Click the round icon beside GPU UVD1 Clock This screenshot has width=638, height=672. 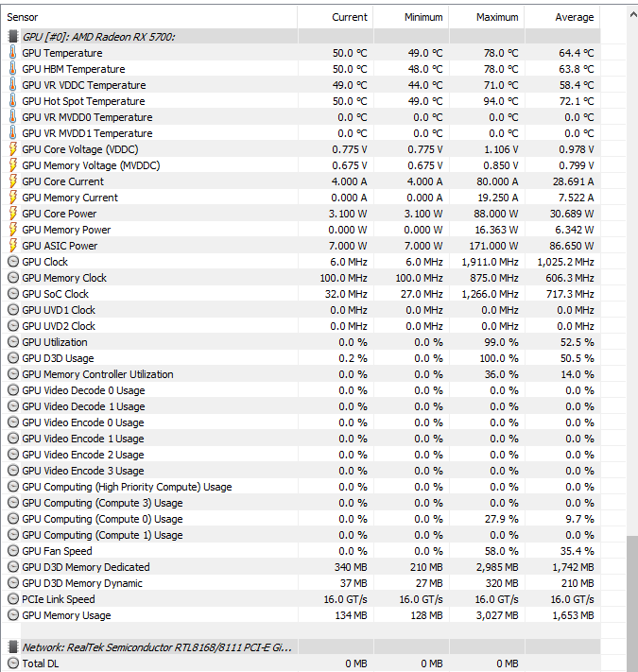[x=13, y=310]
